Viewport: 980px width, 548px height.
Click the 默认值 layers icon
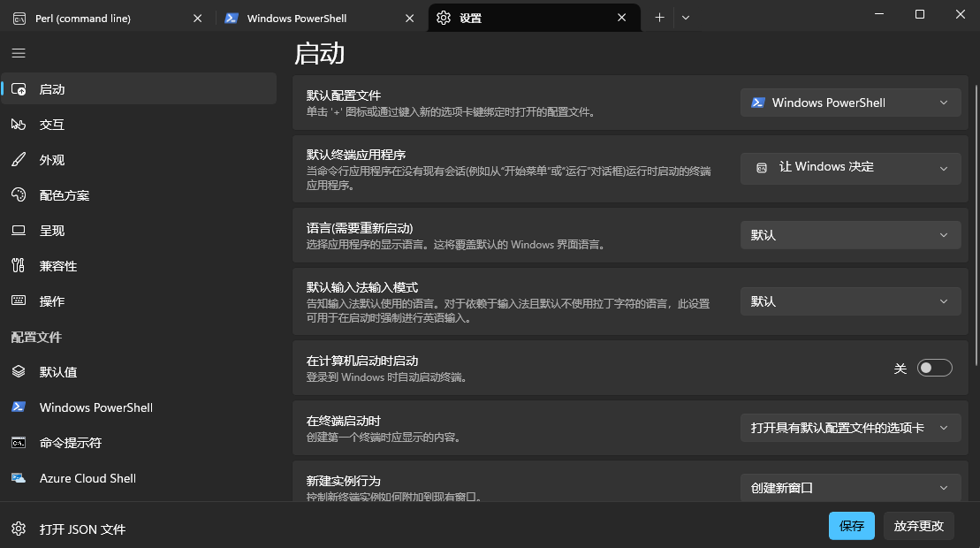coord(19,372)
